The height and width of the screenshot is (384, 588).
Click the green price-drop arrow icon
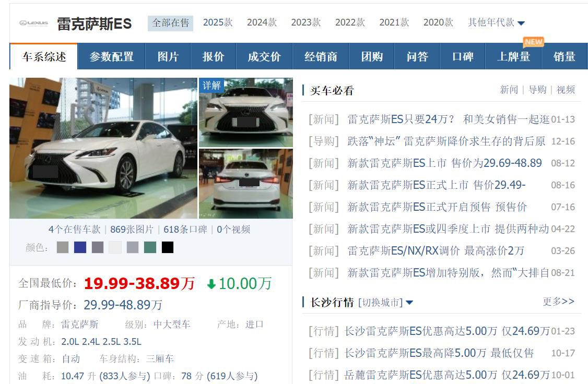(x=211, y=284)
